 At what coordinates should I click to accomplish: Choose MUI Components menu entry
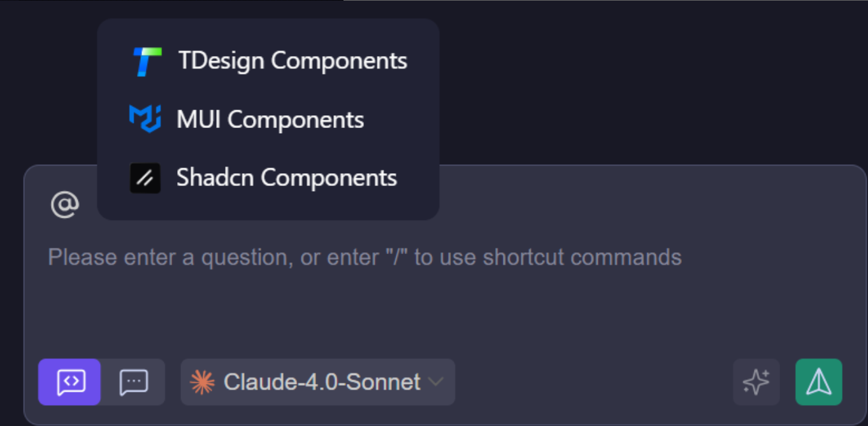(x=270, y=120)
